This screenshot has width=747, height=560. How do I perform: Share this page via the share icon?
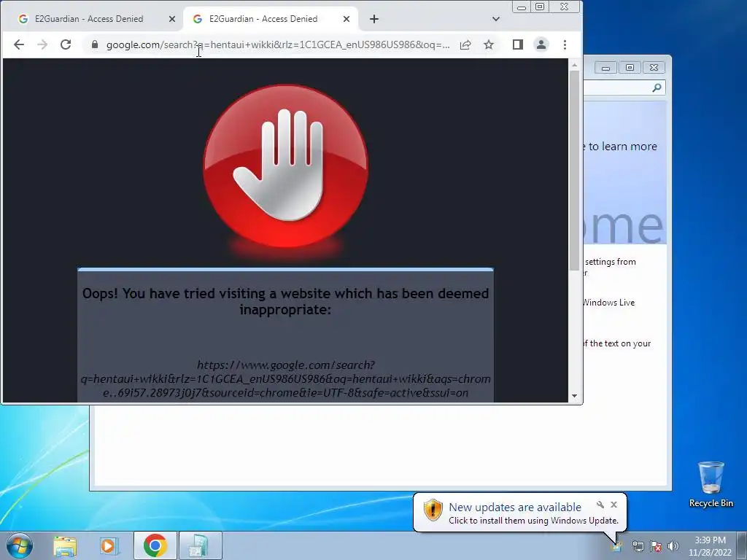pos(465,44)
